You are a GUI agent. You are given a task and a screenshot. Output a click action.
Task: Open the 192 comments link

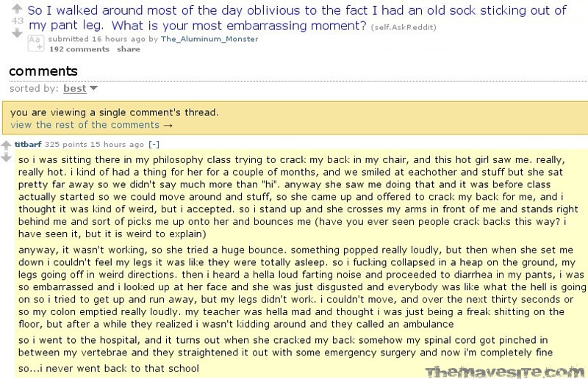79,49
